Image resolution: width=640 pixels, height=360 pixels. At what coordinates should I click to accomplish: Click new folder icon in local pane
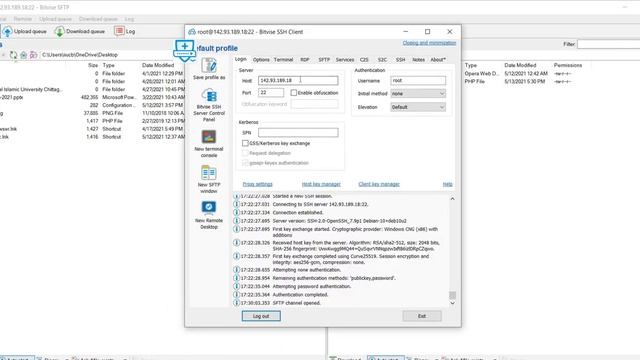pyautogui.click(x=33, y=55)
